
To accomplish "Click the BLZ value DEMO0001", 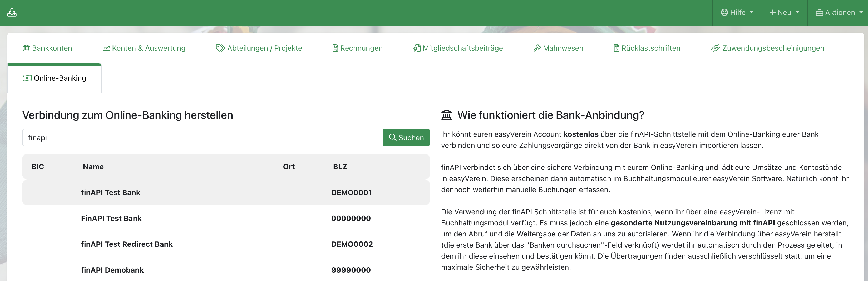I will coord(352,192).
